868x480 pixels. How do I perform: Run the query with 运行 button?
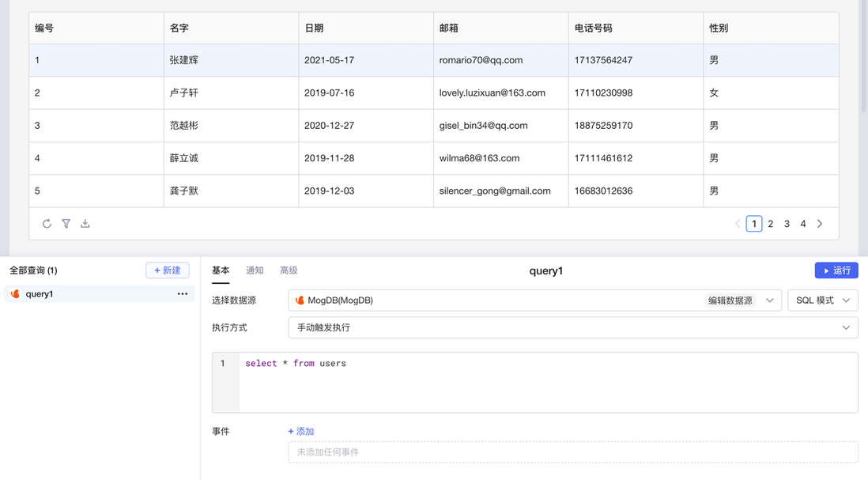pos(836,270)
